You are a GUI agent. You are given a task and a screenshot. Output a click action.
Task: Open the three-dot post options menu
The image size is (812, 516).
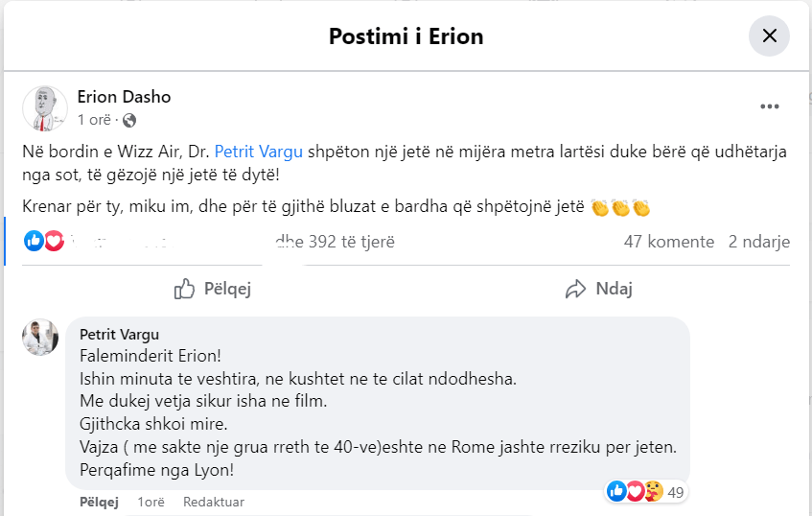pos(770,106)
